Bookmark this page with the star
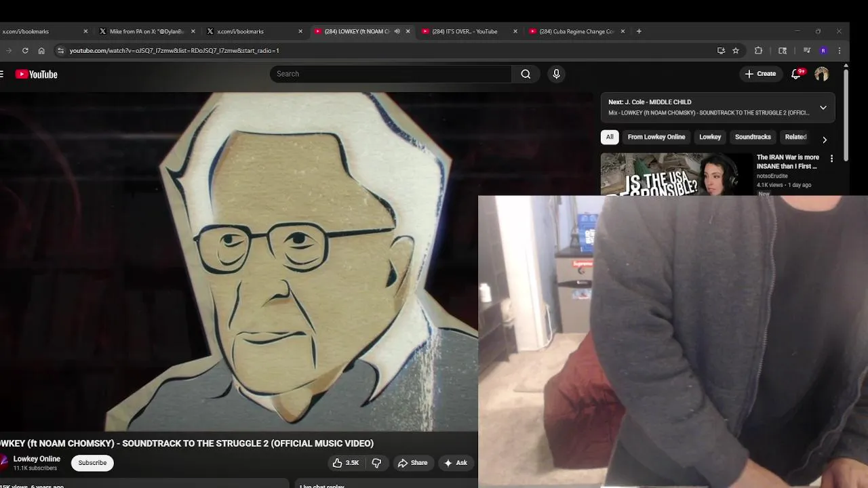Viewport: 868px width, 488px height. 736,50
